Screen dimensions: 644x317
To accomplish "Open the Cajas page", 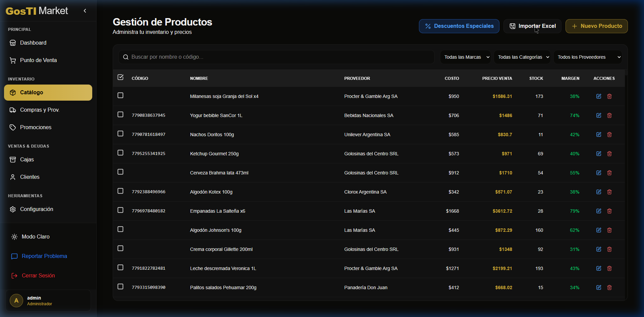I will (x=48, y=160).
